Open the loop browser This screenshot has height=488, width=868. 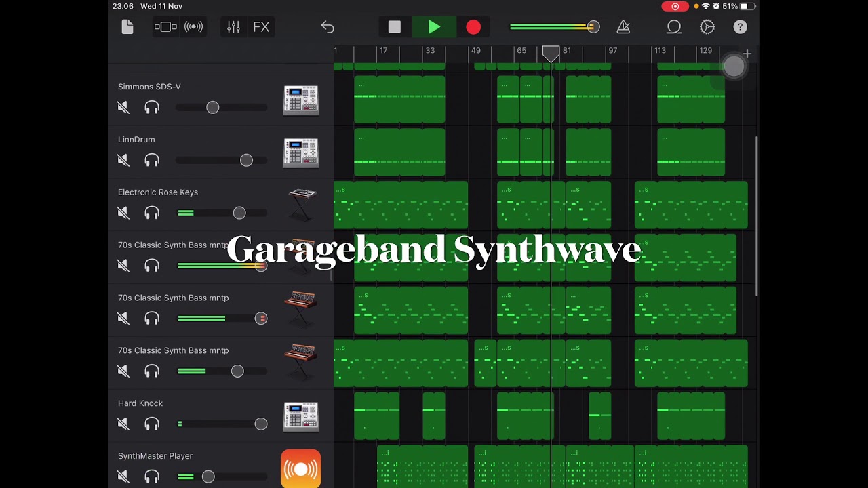(x=673, y=27)
